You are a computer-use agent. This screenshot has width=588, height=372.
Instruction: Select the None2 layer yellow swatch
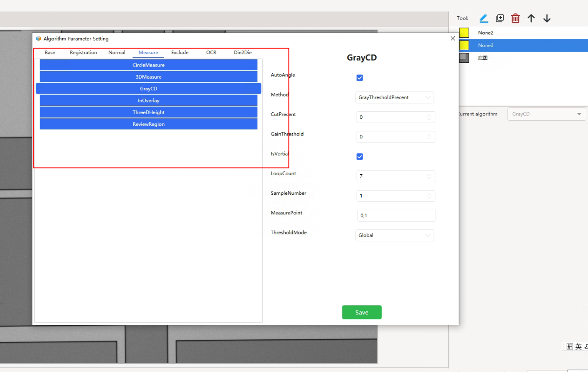pyautogui.click(x=464, y=33)
